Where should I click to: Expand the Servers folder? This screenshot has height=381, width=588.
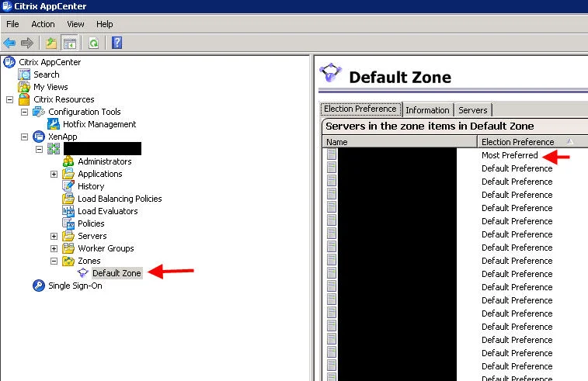click(x=54, y=236)
